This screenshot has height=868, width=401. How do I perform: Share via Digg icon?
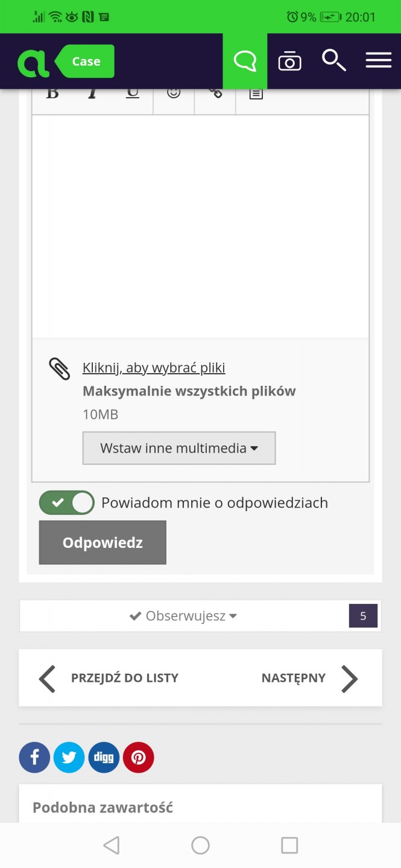coord(104,757)
